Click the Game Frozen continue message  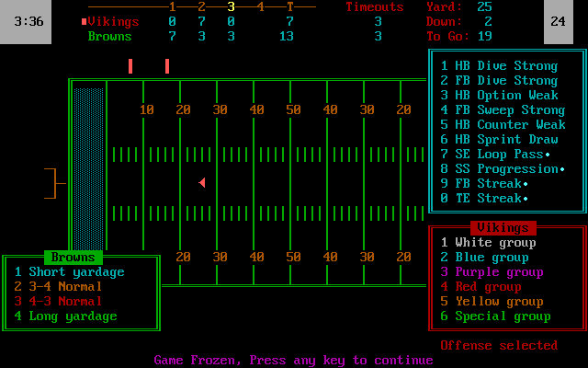click(x=294, y=360)
